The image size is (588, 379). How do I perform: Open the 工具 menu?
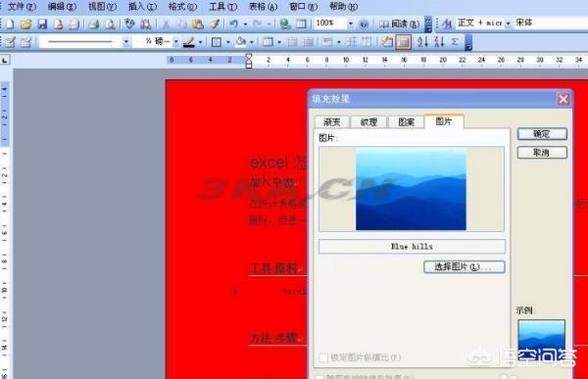coord(222,7)
